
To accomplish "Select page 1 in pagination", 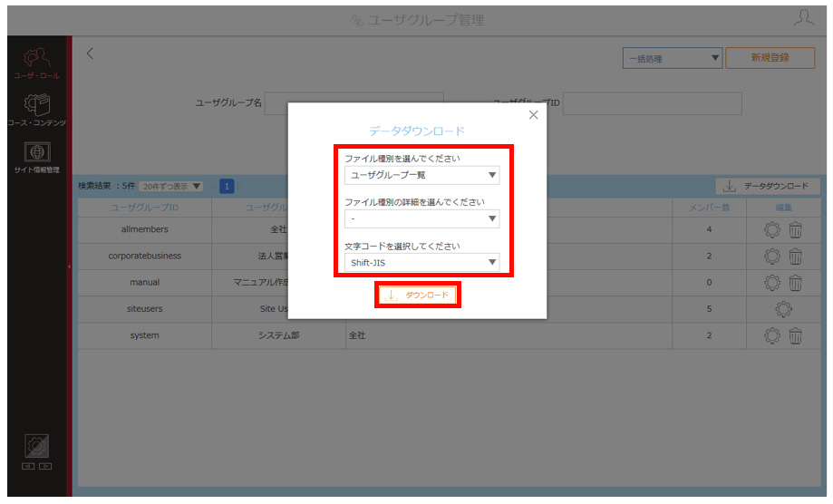I will tap(227, 187).
